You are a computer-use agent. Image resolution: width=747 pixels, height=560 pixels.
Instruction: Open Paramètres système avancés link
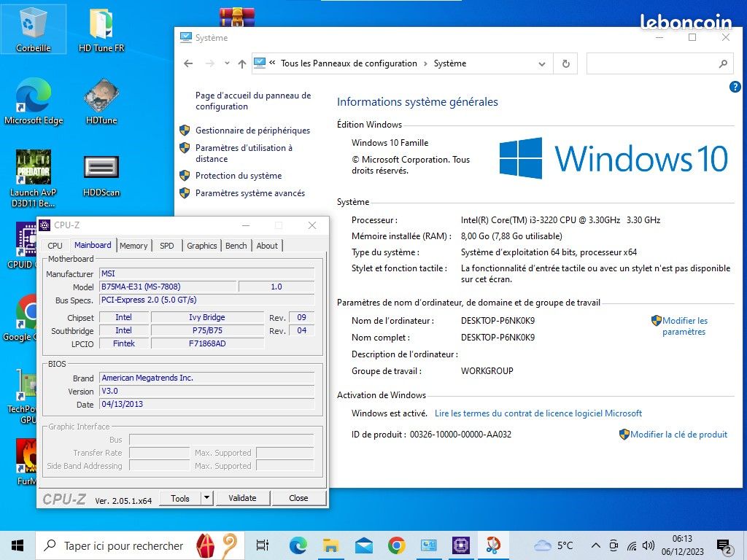tap(250, 193)
